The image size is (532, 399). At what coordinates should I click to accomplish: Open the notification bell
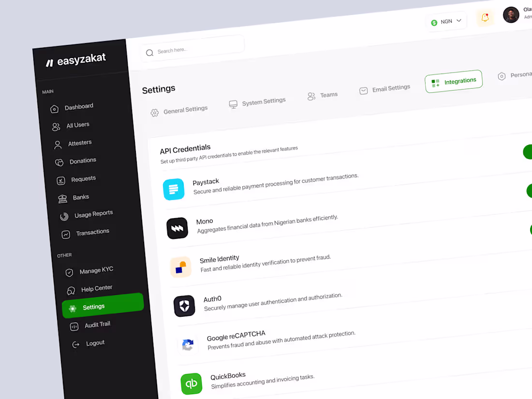[485, 17]
